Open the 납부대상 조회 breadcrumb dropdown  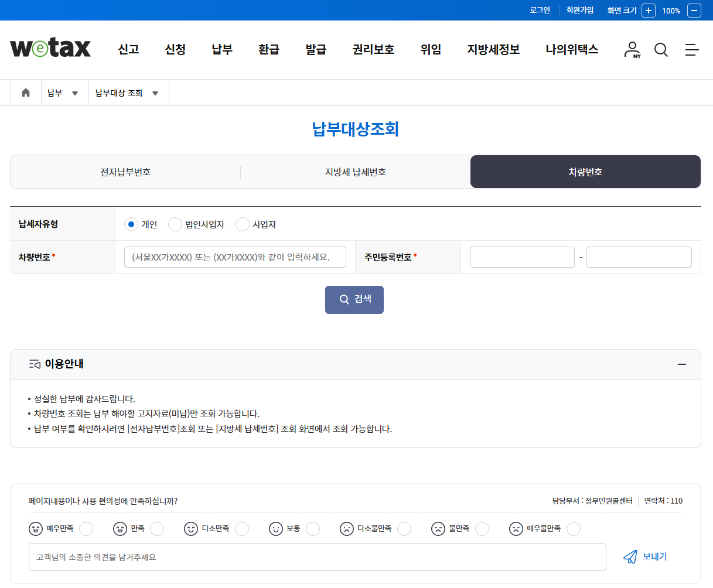click(155, 92)
